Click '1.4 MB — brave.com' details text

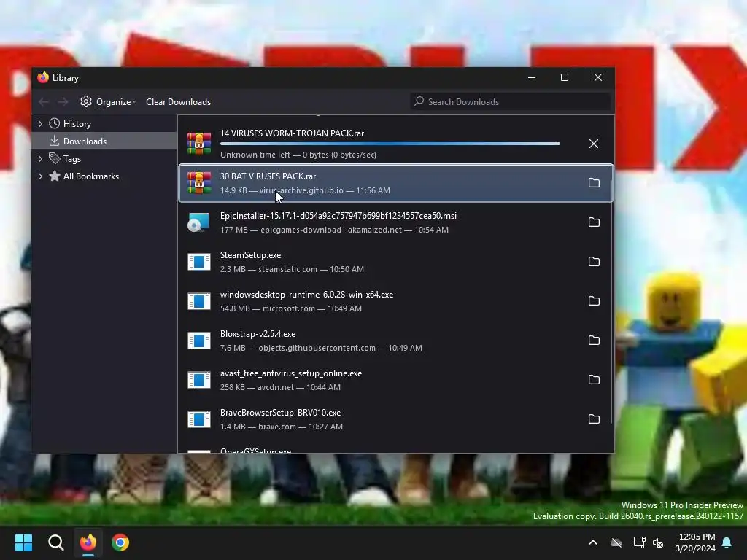[x=282, y=427]
